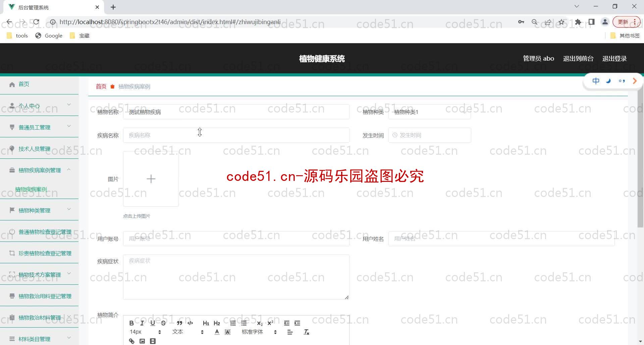Apply Heading 2 style
The height and width of the screenshot is (345, 644).
click(x=217, y=323)
